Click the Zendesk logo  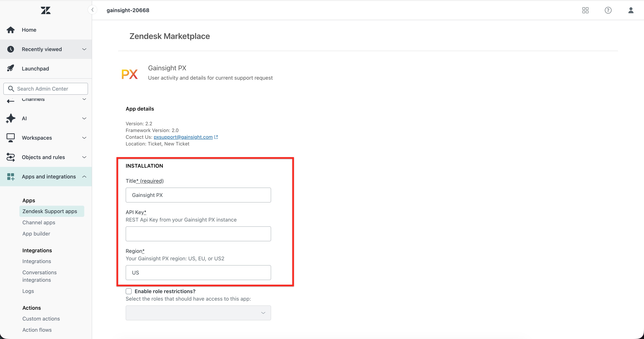(x=45, y=10)
